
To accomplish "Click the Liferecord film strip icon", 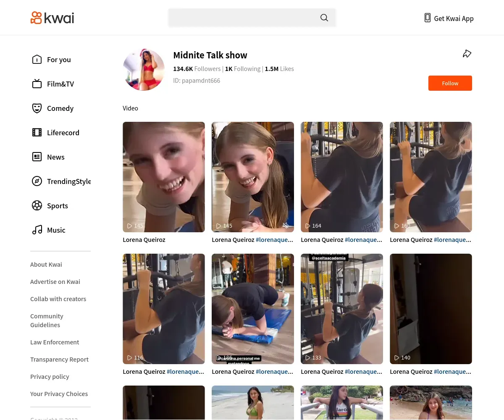I will 37,133.
